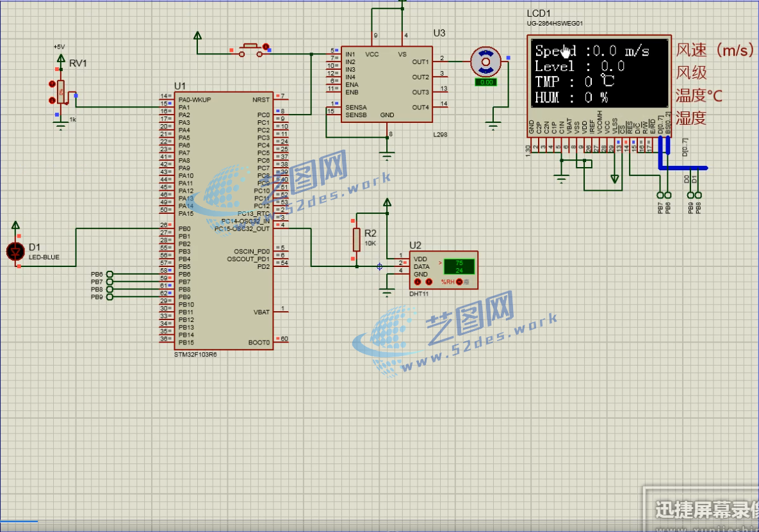Toggle the DHT11 %RH selector button
The width and height of the screenshot is (759, 532).
click(x=459, y=282)
